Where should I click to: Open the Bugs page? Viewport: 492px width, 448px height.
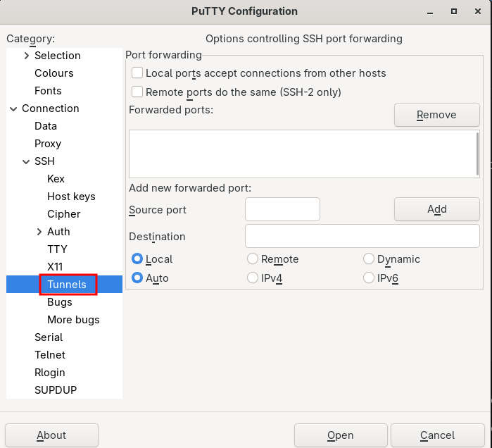point(60,301)
